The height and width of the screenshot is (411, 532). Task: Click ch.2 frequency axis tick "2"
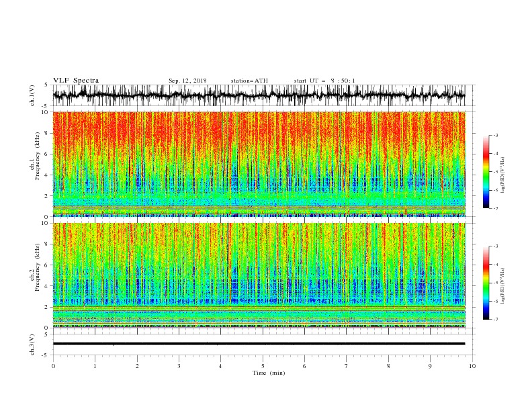point(48,307)
